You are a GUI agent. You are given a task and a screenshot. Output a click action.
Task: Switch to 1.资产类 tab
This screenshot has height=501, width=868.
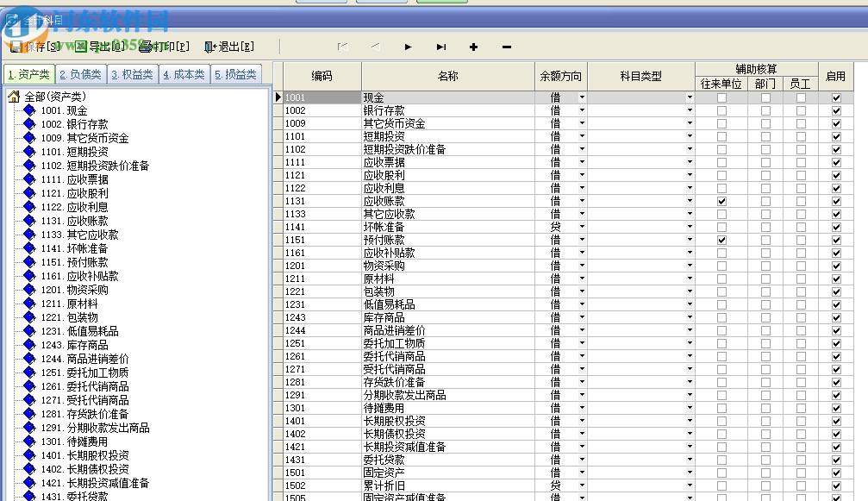click(x=28, y=74)
